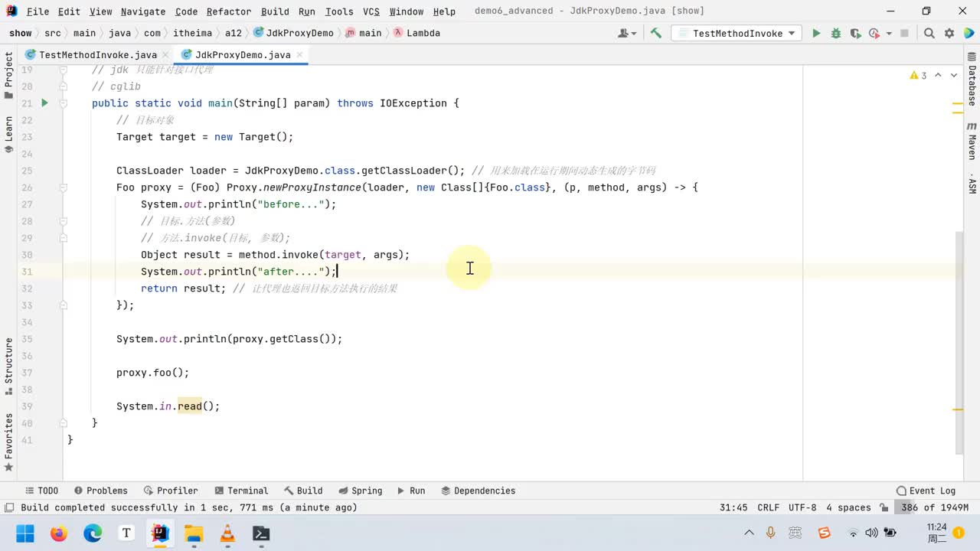Open the File menu

tap(38, 11)
